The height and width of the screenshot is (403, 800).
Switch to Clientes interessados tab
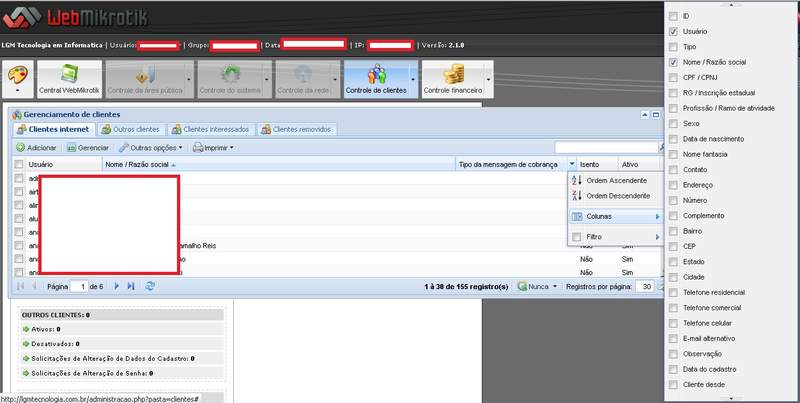pyautogui.click(x=210, y=130)
